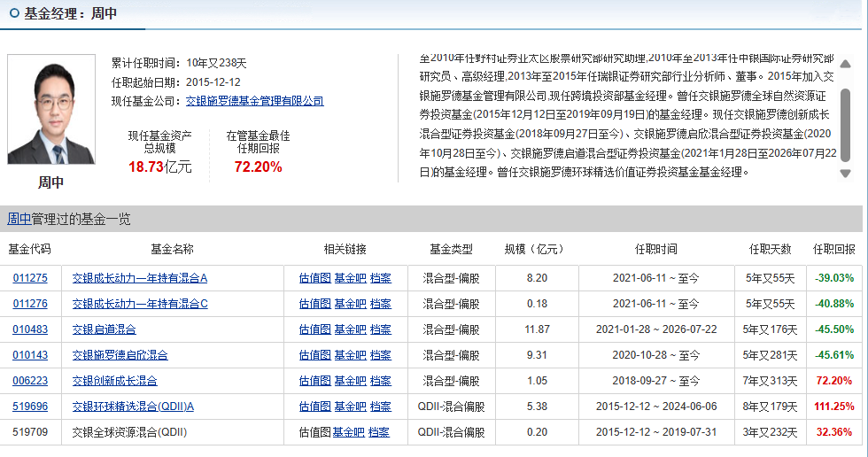Select the 72.20% best return figure under 在管基金最佳任期回报
The width and height of the screenshot is (868, 457).
click(258, 167)
